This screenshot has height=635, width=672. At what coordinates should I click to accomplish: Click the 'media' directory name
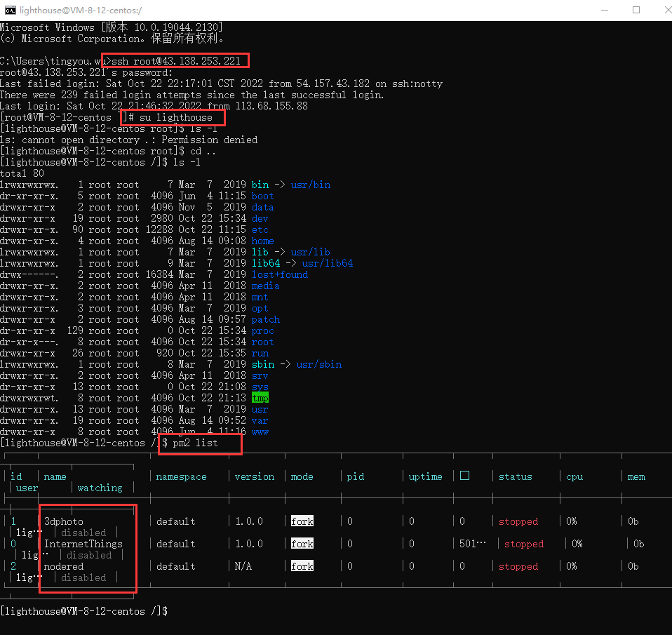click(265, 286)
